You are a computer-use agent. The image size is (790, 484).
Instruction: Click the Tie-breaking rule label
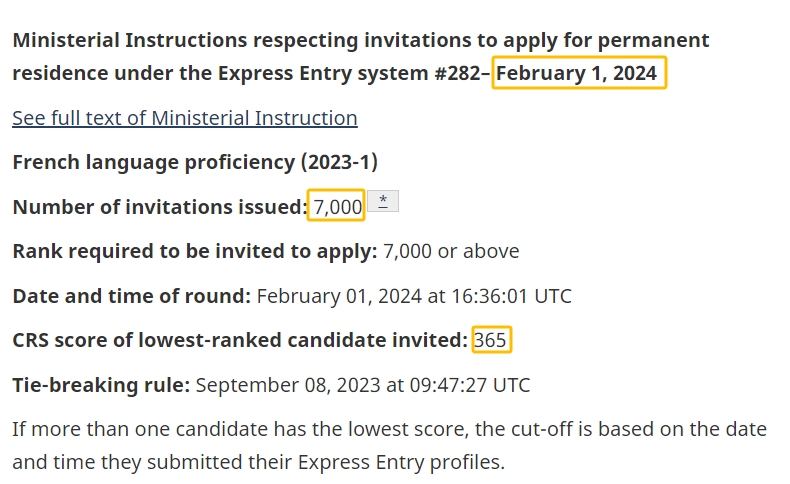click(100, 385)
